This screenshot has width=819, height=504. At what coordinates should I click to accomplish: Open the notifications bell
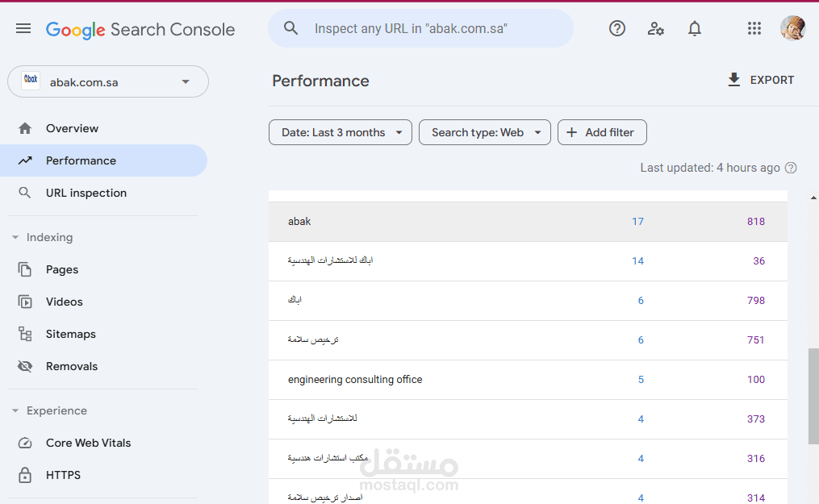pos(694,28)
